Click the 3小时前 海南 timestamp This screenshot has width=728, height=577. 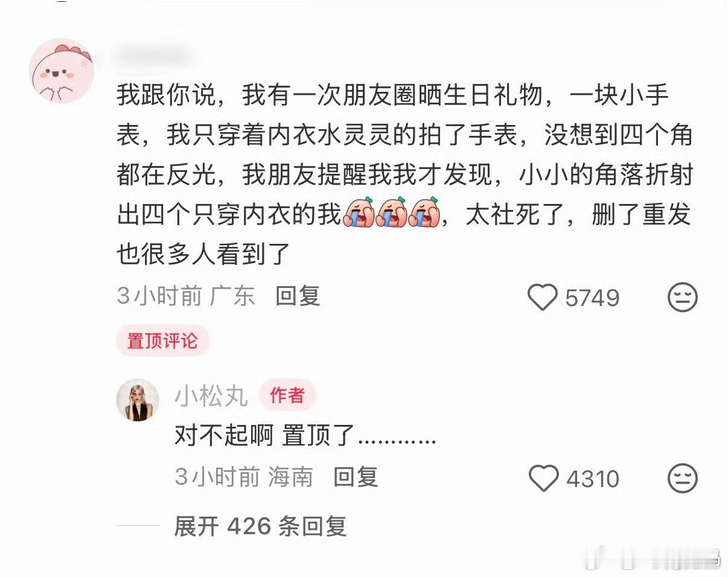click(x=244, y=477)
